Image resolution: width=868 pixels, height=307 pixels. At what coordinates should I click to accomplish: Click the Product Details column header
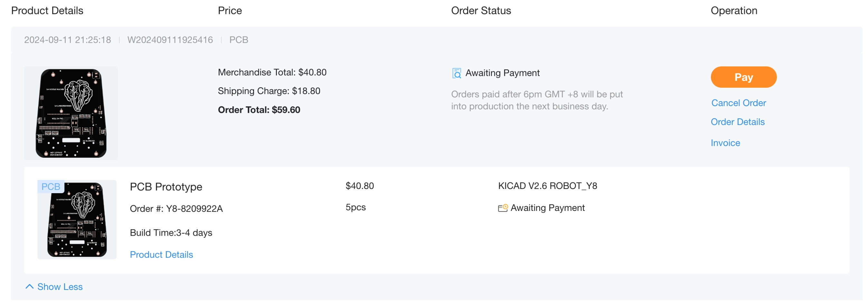coord(47,11)
